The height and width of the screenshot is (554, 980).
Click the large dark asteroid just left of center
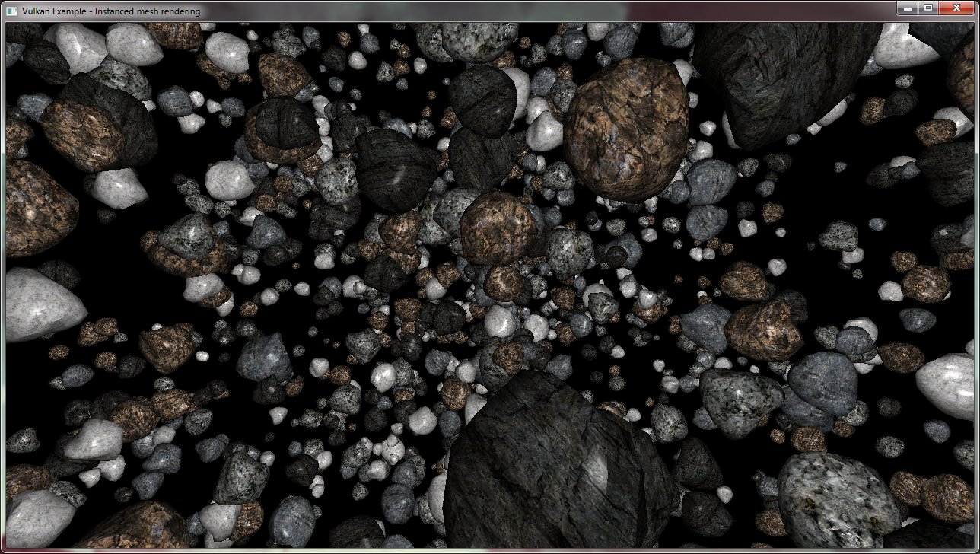(x=394, y=171)
